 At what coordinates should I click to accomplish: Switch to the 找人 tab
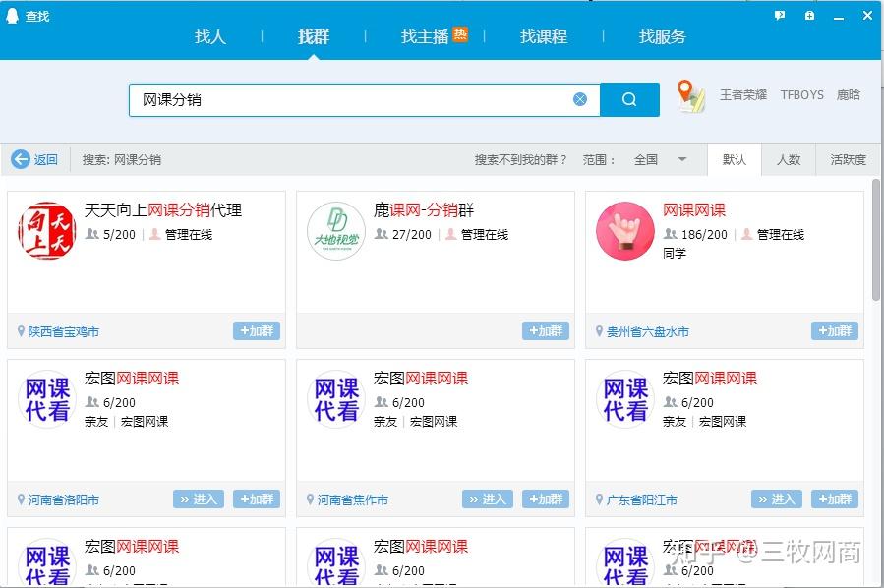[209, 36]
